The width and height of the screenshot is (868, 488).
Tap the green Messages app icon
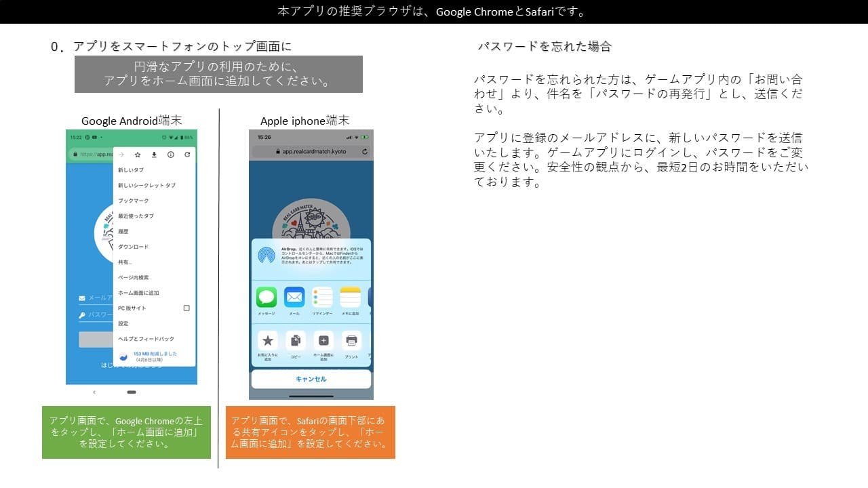click(267, 297)
